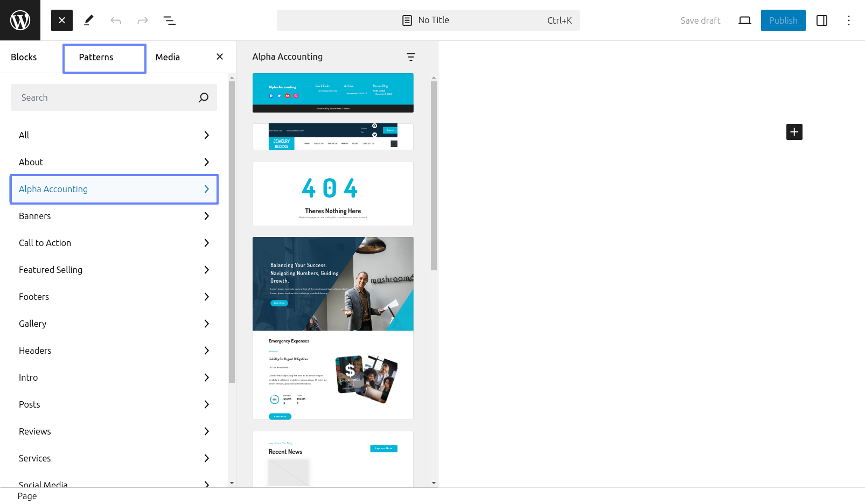Select the Tools pencil icon
This screenshot has width=865, height=504.
click(89, 20)
